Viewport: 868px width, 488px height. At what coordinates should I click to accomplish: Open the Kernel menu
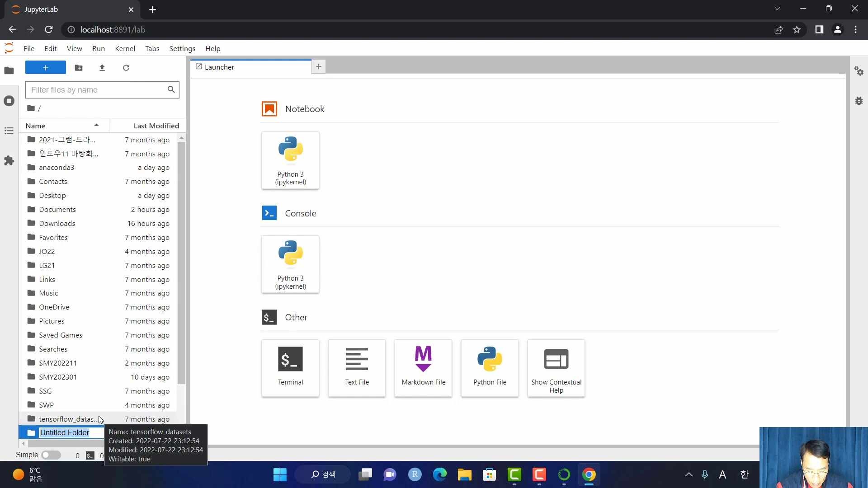pyautogui.click(x=125, y=48)
